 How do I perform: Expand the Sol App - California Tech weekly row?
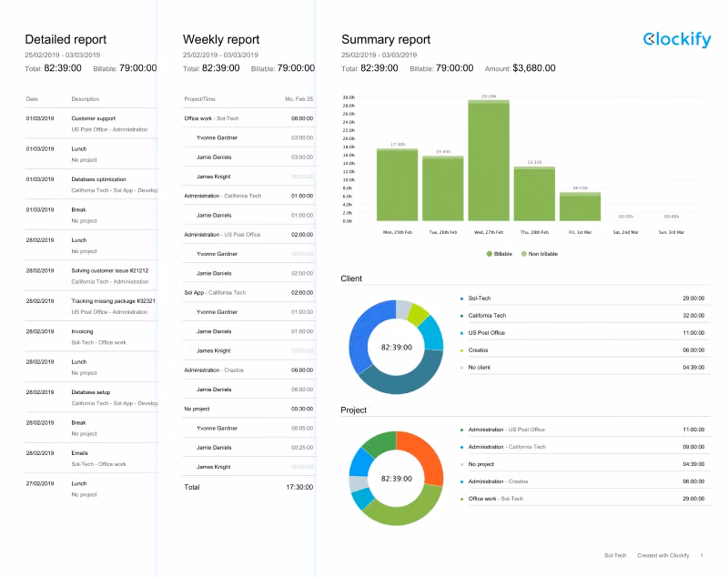(x=215, y=293)
